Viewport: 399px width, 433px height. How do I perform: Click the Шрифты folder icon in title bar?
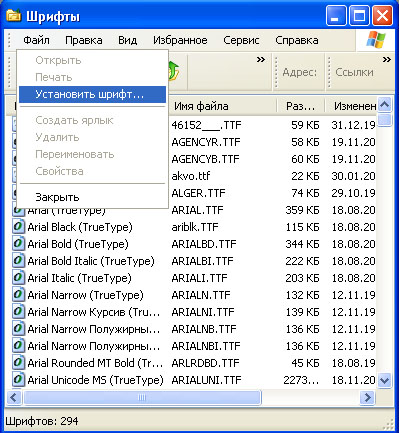13,16
